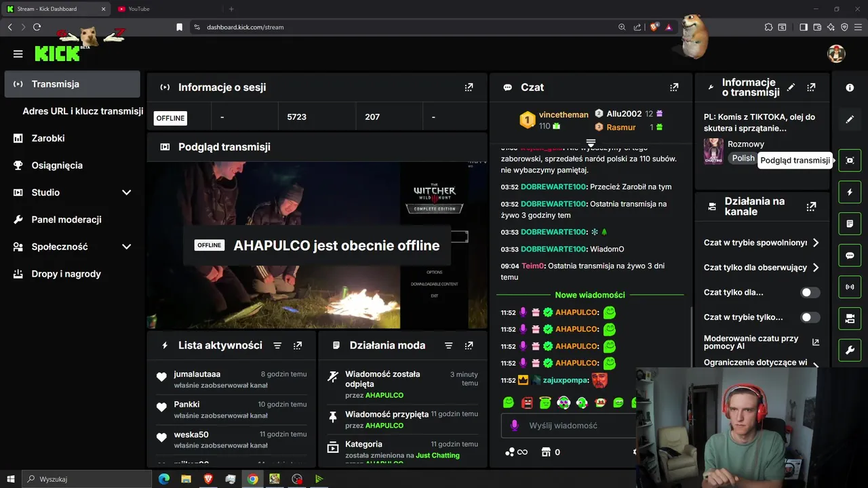Pop out the Informacje o sesji panel
The height and width of the screenshot is (488, 868).
[469, 87]
